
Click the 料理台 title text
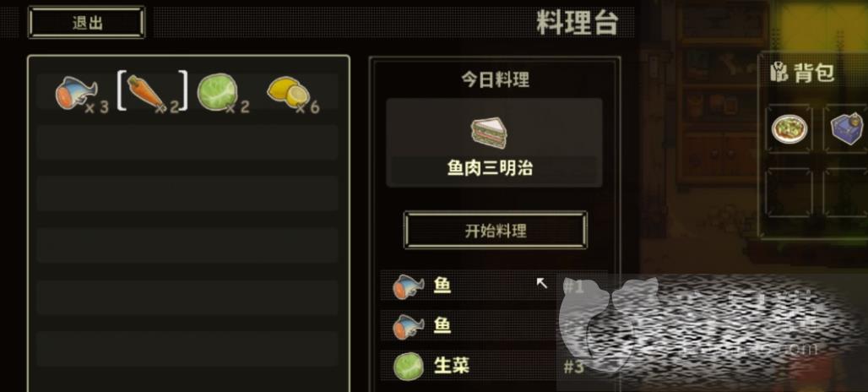[x=578, y=24]
